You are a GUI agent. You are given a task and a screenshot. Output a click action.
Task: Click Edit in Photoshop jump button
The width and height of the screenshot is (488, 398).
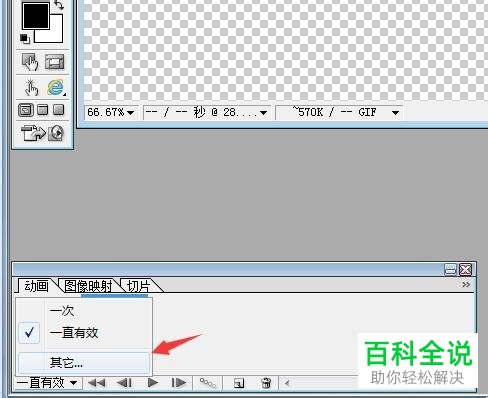tap(33, 133)
